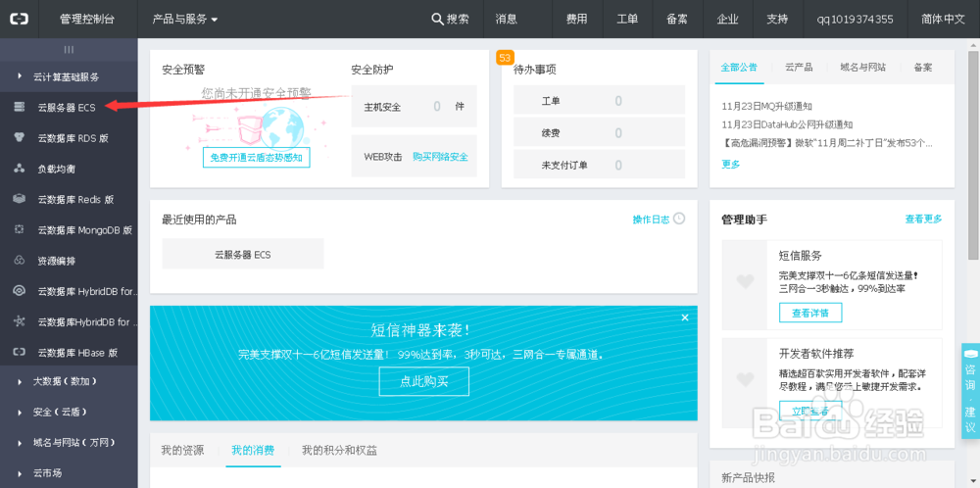Expand 大数据（数加）section
Viewport: 980px width, 488px height.
69,381
